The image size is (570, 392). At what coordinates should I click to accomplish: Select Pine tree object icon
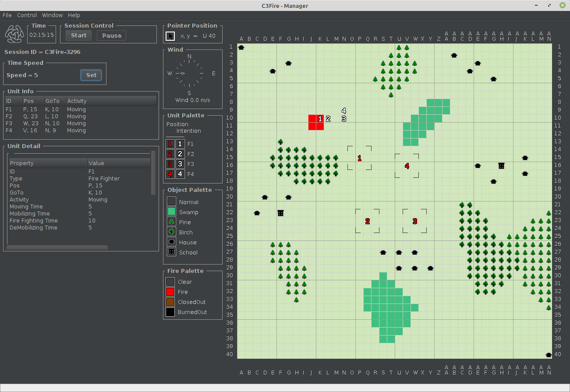tap(171, 222)
